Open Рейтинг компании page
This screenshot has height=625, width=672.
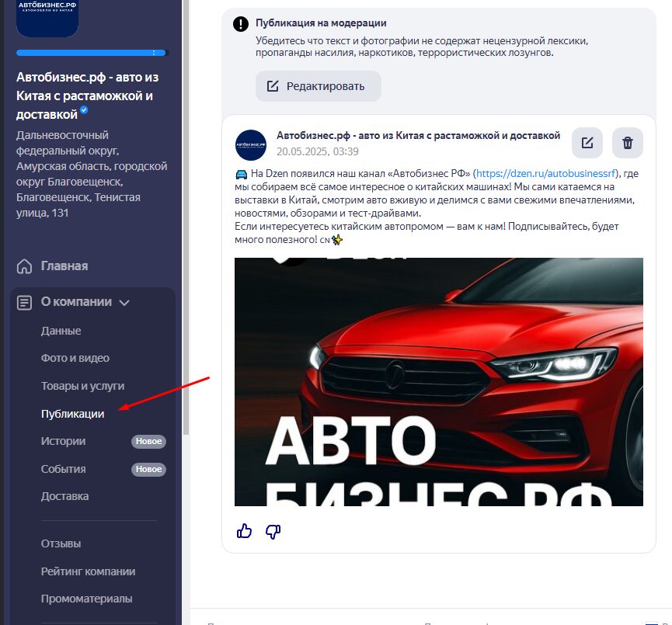[x=88, y=571]
